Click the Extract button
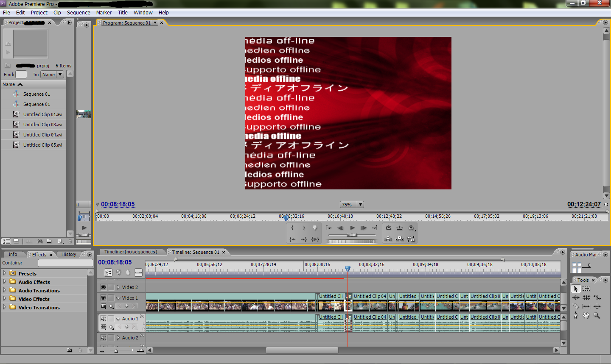Screen dimensions: 611x364 coord(400,239)
